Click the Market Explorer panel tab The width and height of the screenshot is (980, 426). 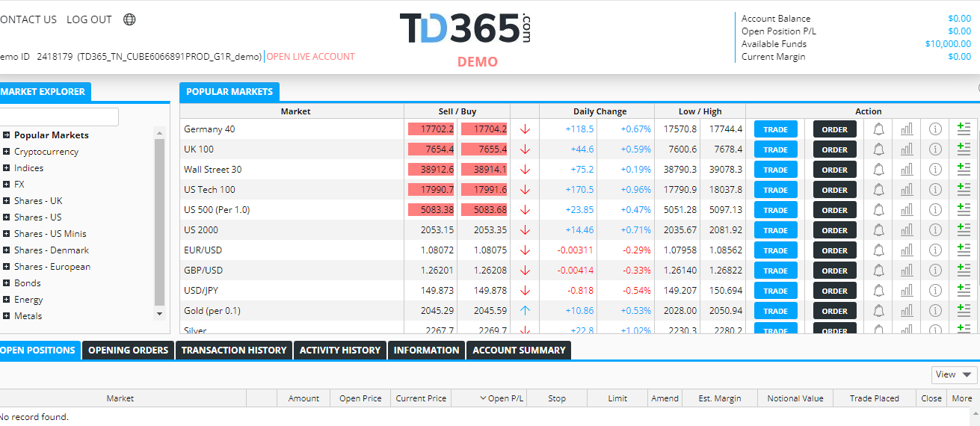coord(44,92)
